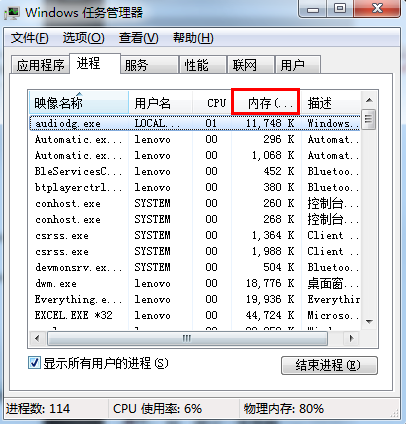Click horizontal scrollbar right arrow
Image resolution: width=406 pixels, height=424 pixels.
tap(351, 339)
